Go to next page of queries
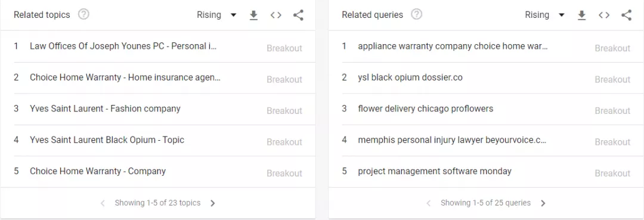644x220 pixels. 543,203
